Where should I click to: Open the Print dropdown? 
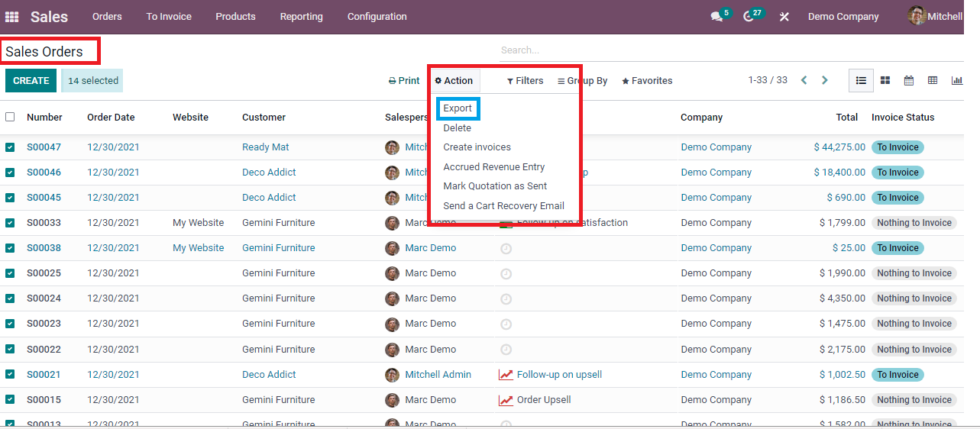pyautogui.click(x=404, y=81)
